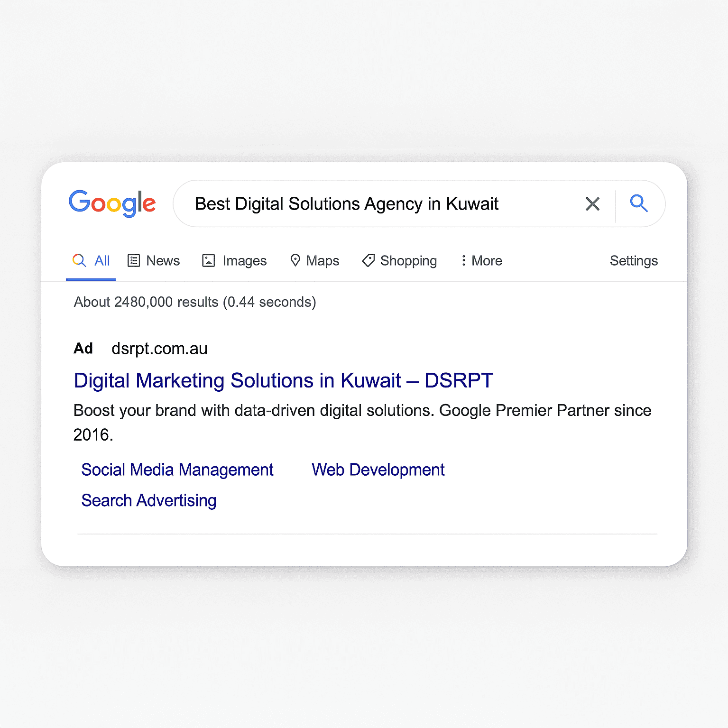The height and width of the screenshot is (728, 728).
Task: Open Digital Marketing Solutions in Kuwait – DSRPT ad
Action: pyautogui.click(x=284, y=380)
